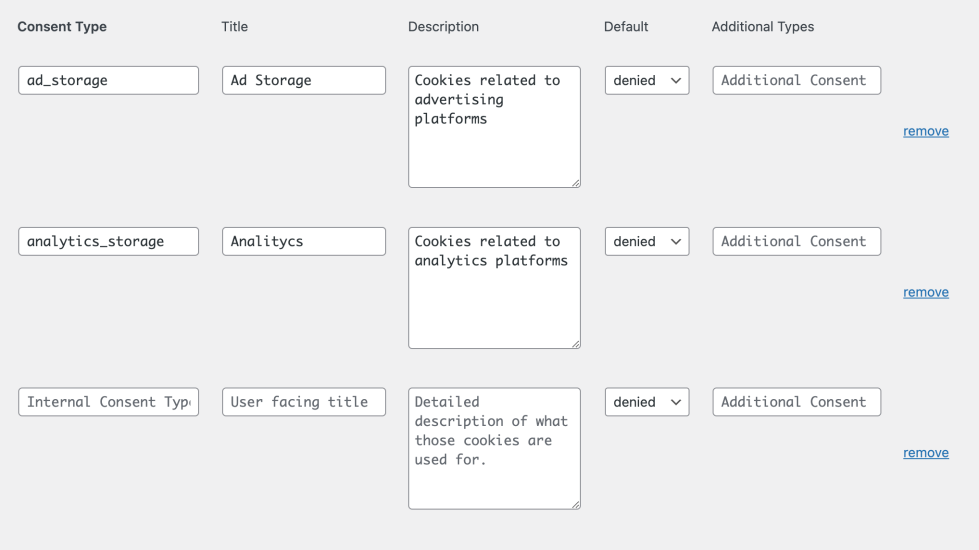Image resolution: width=979 pixels, height=550 pixels.
Task: Click Additional Consent field for ad_storage
Action: coord(796,81)
